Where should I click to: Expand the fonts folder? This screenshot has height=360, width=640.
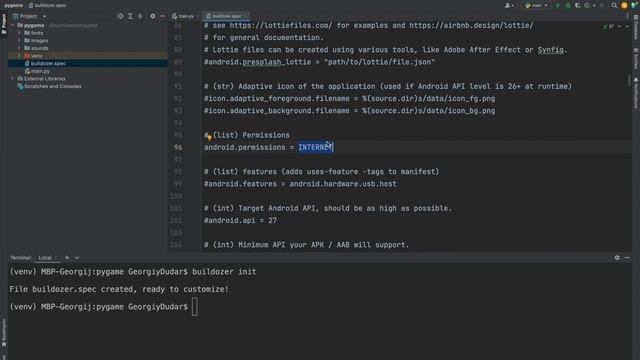tap(19, 33)
